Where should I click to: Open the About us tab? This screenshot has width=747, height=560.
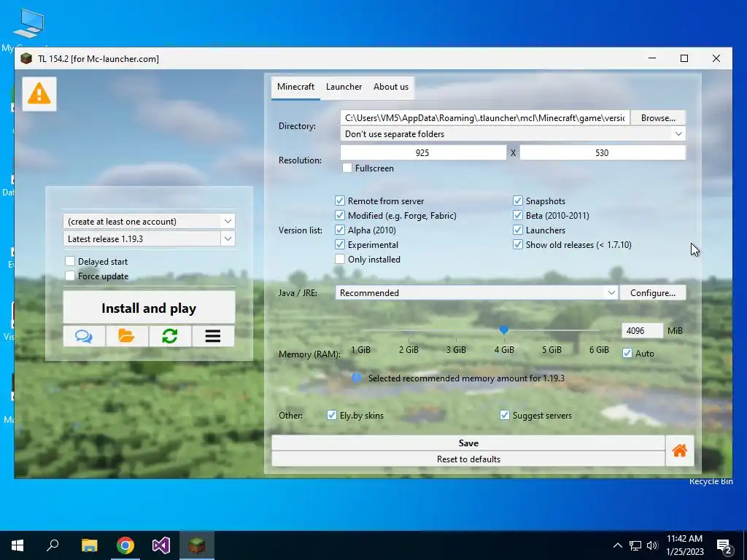point(391,87)
